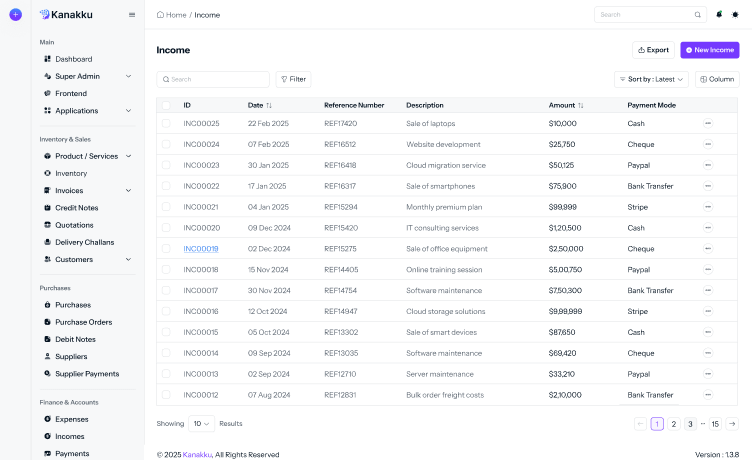Sort by Date column arrows icon

269,105
